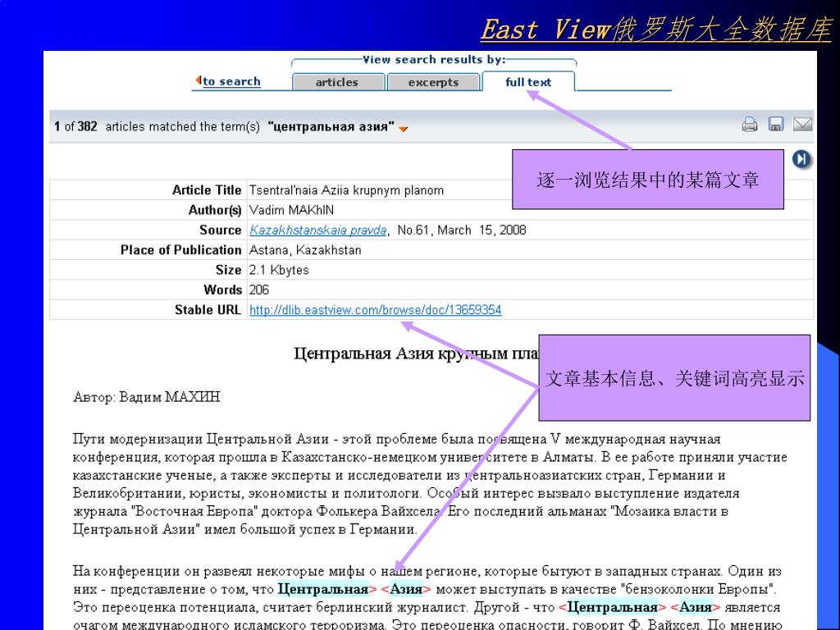Click the Article Title field label
840x630 pixels.
coord(207,190)
